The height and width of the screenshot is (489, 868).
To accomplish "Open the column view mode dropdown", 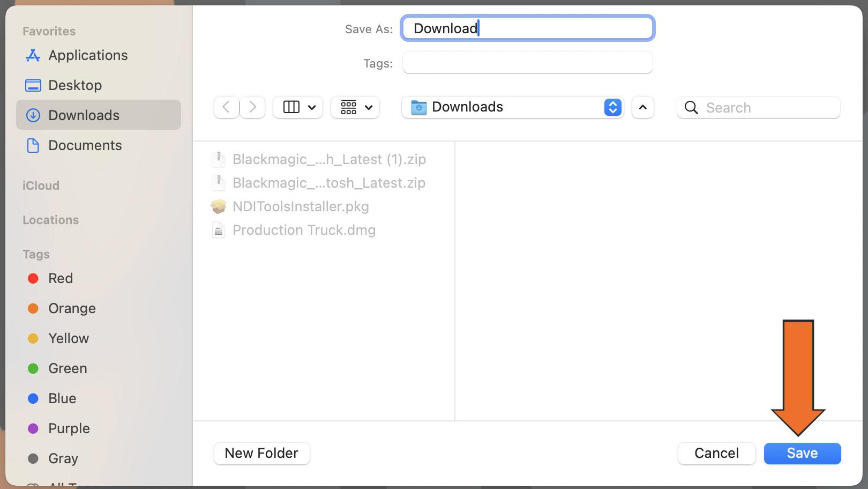I will pyautogui.click(x=298, y=107).
